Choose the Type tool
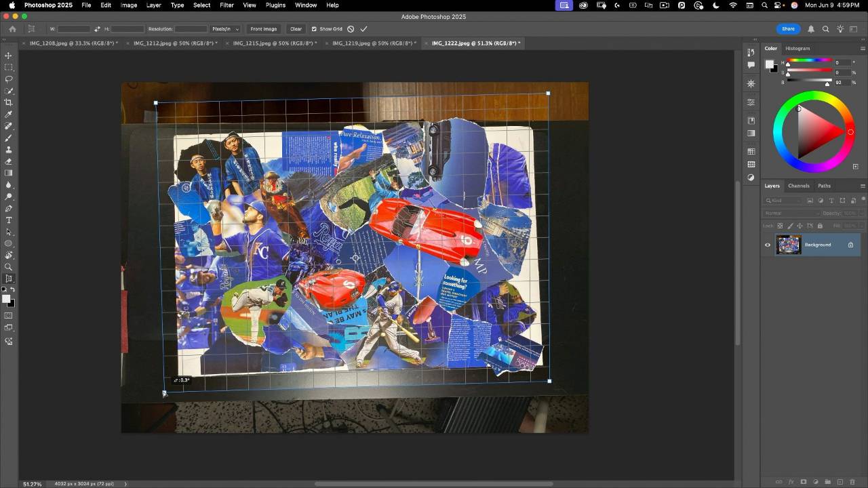 click(9, 220)
